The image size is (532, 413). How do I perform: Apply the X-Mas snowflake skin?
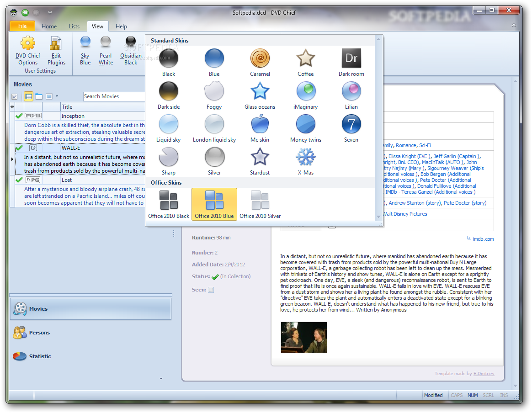click(x=305, y=162)
